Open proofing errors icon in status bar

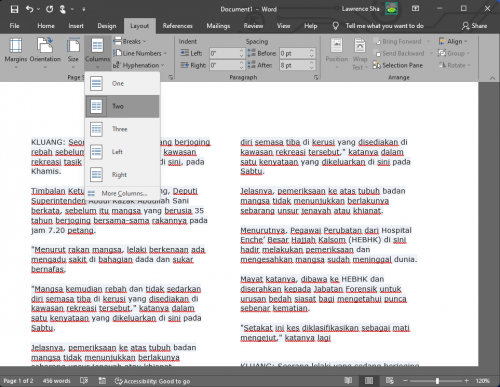pos(84,380)
